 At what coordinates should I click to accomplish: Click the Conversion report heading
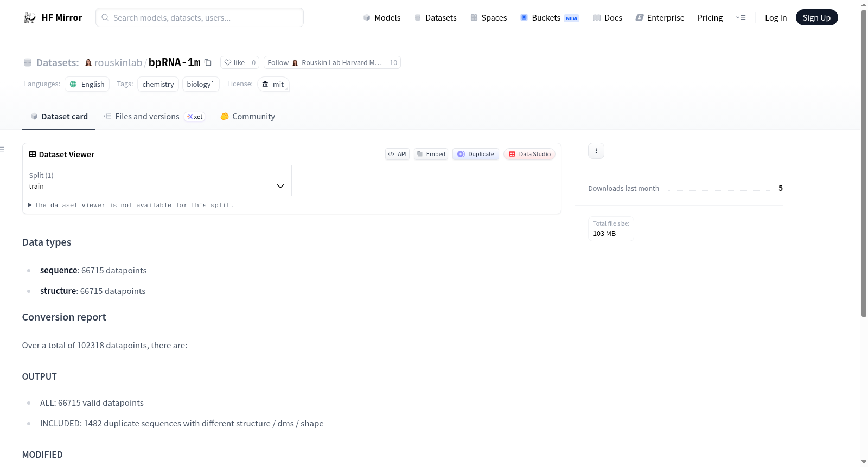[x=64, y=317]
